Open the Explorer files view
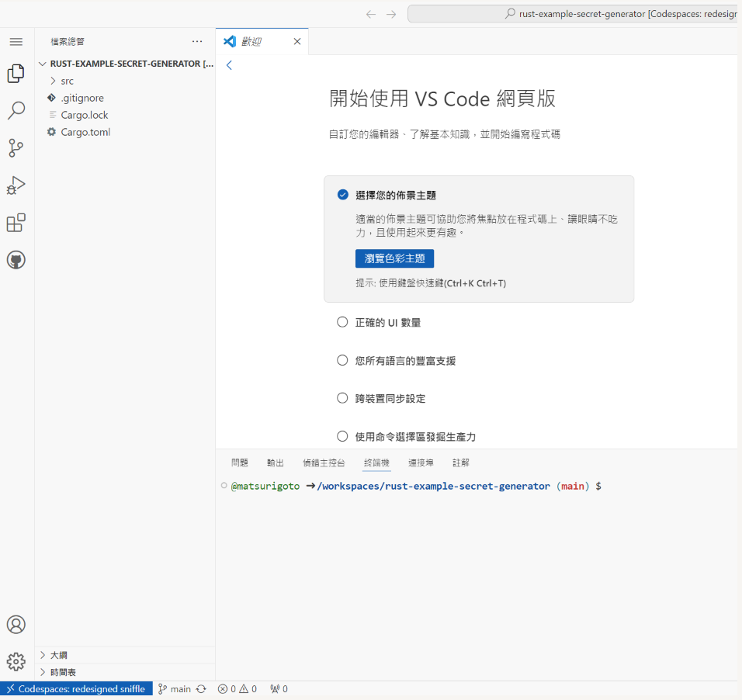The height and width of the screenshot is (700, 742). click(16, 74)
